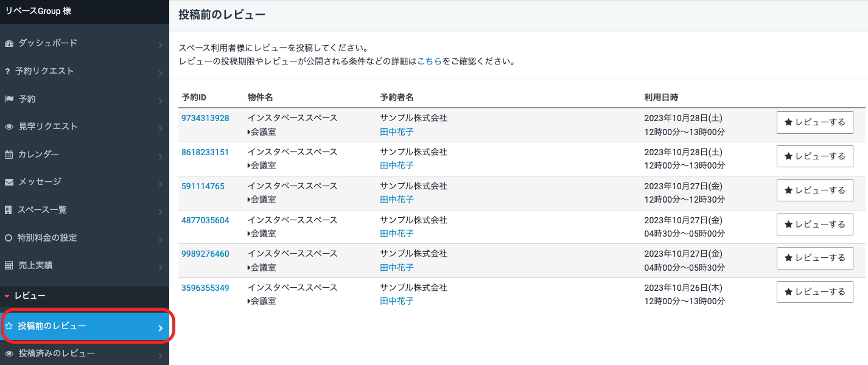868x365 pixels.
Task: Expand the 予約リクエスト chevron arrow
Action: [x=160, y=73]
